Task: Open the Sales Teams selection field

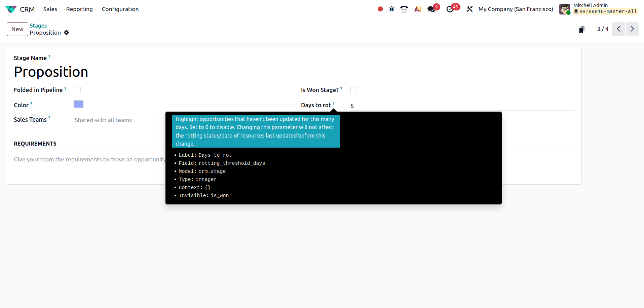Action: pyautogui.click(x=118, y=120)
